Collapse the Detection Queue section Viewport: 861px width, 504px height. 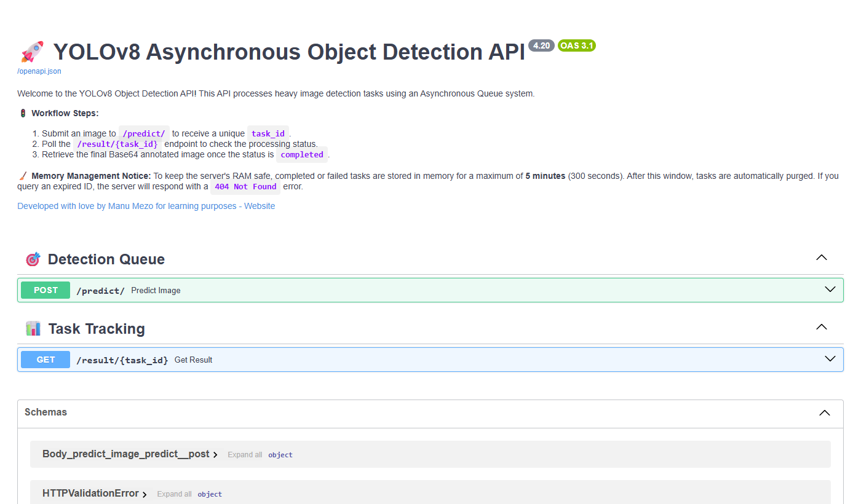(x=821, y=258)
